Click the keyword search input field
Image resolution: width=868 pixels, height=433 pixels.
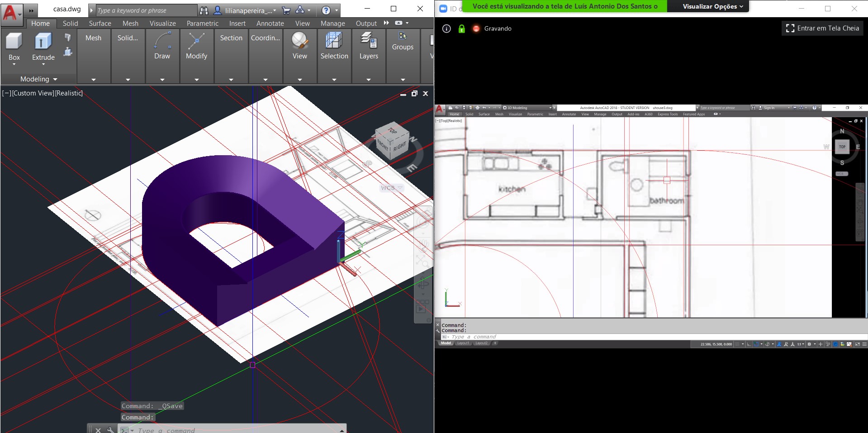146,10
